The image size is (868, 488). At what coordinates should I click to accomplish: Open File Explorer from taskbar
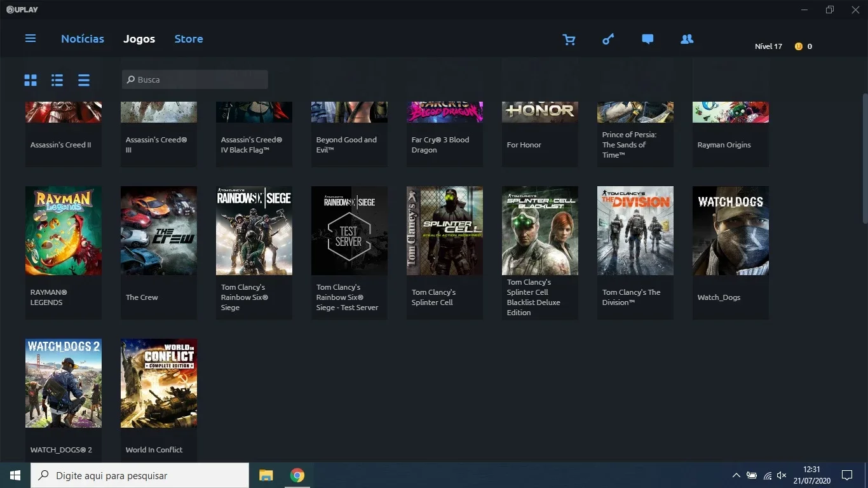coord(266,475)
